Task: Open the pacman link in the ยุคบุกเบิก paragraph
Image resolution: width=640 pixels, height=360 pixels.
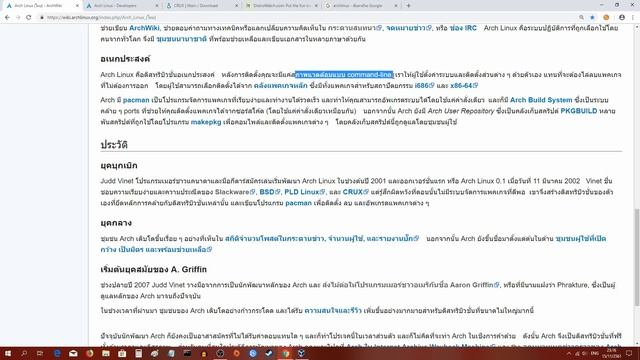Action: [x=298, y=203]
